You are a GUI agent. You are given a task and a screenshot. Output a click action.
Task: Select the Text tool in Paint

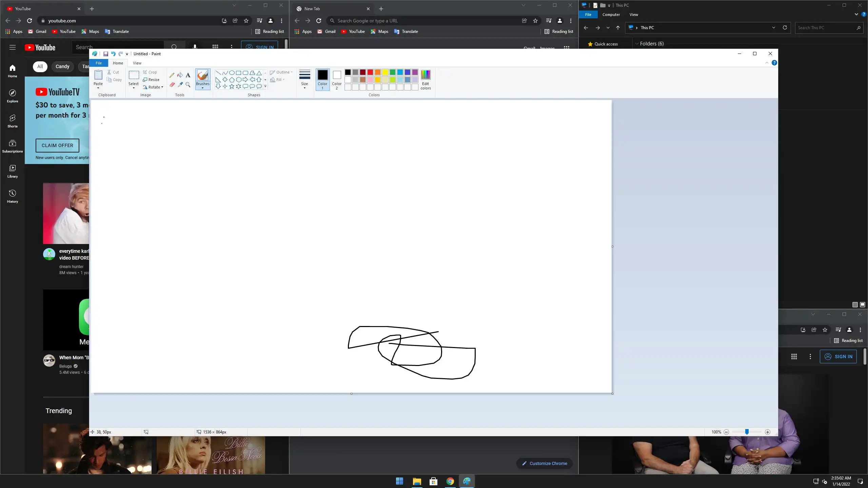(188, 75)
